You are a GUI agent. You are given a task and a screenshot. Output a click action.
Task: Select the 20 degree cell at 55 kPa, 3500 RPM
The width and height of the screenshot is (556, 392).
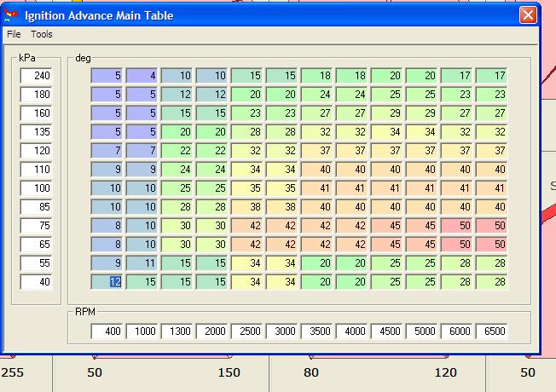tap(317, 263)
